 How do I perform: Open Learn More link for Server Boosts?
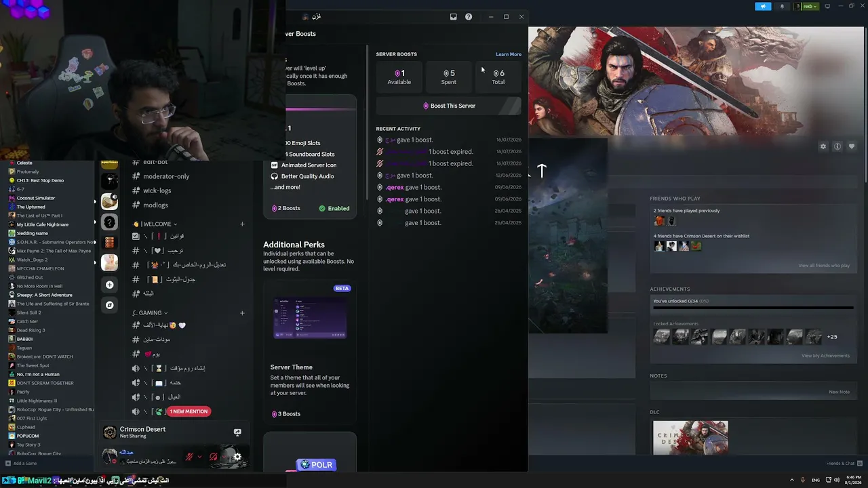coord(509,54)
